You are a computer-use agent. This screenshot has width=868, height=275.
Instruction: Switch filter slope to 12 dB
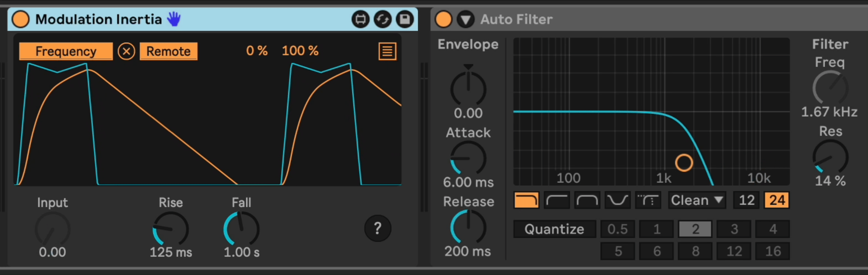point(746,200)
